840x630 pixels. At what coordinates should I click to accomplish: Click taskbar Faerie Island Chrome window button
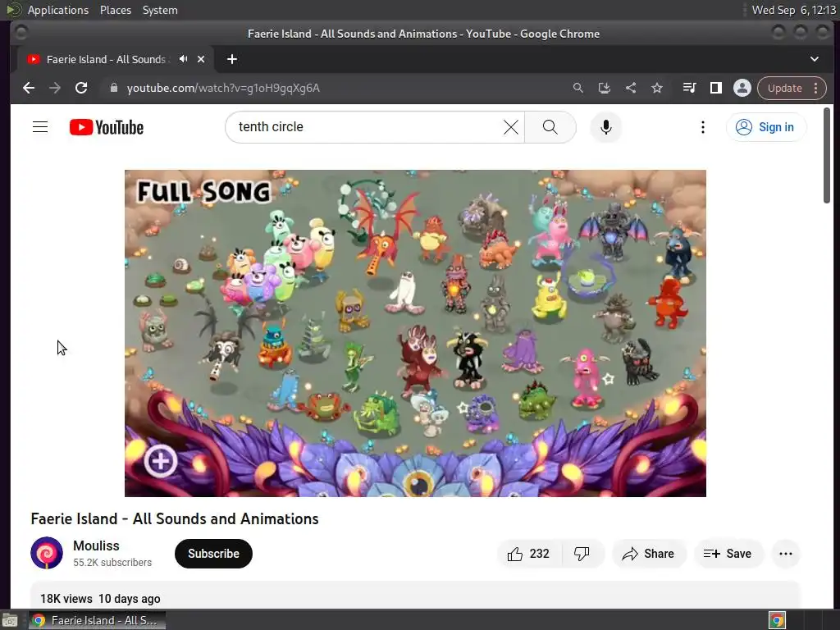coord(97,620)
